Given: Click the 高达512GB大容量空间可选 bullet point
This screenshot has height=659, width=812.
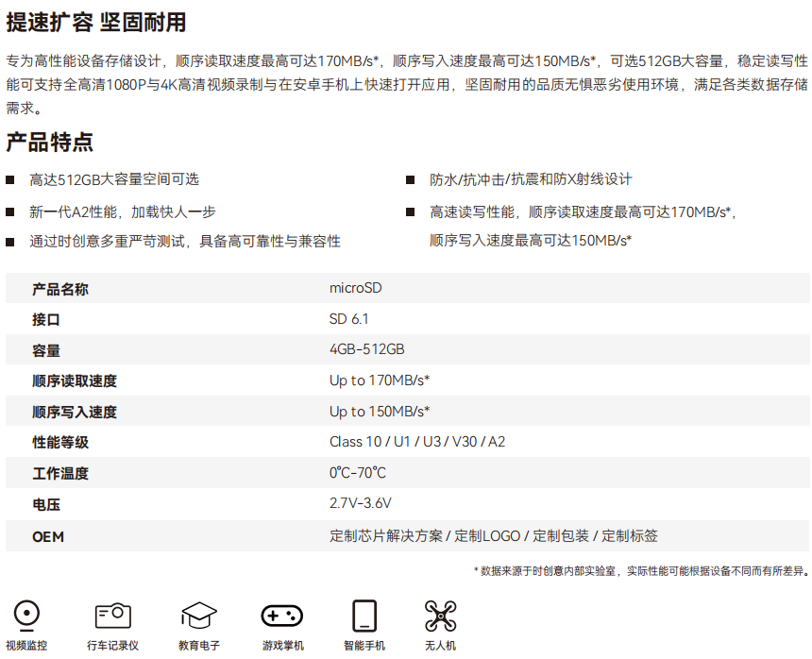Looking at the screenshot, I should 114,179.
